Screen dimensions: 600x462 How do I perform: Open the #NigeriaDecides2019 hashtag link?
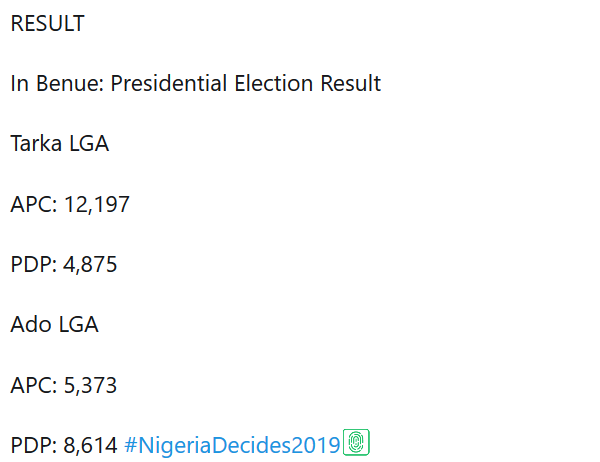click(x=232, y=445)
